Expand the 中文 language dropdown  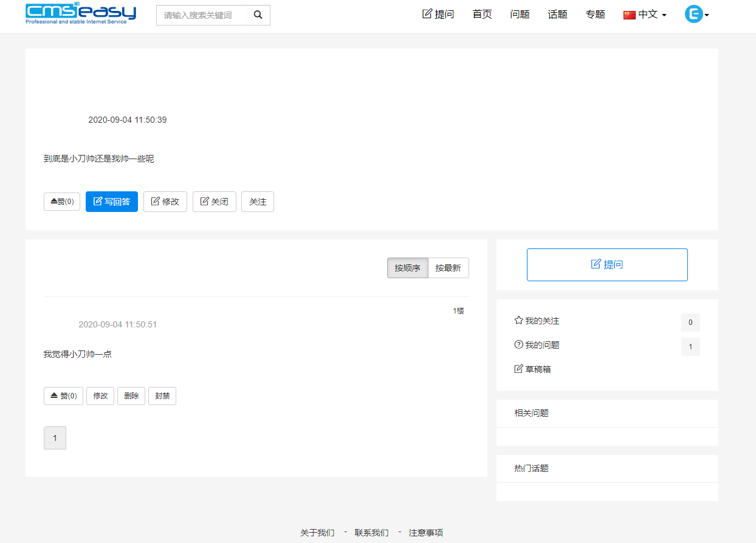tap(645, 15)
